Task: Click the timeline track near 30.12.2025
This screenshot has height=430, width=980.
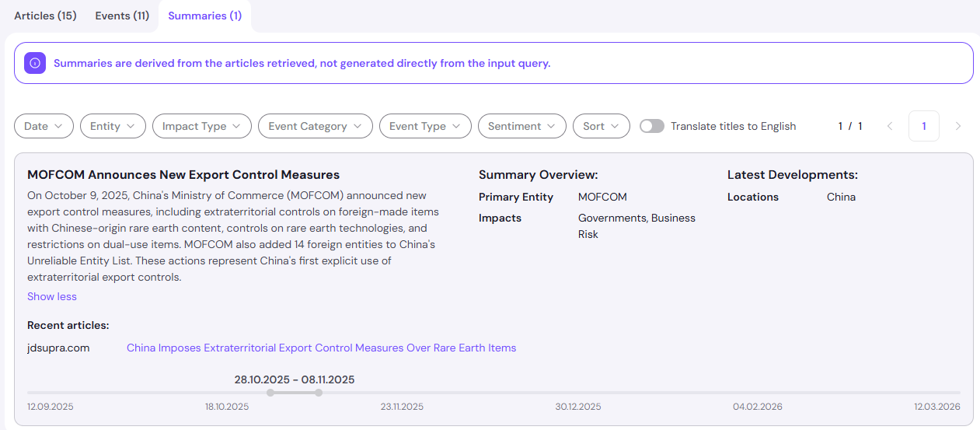Action: coord(578,393)
